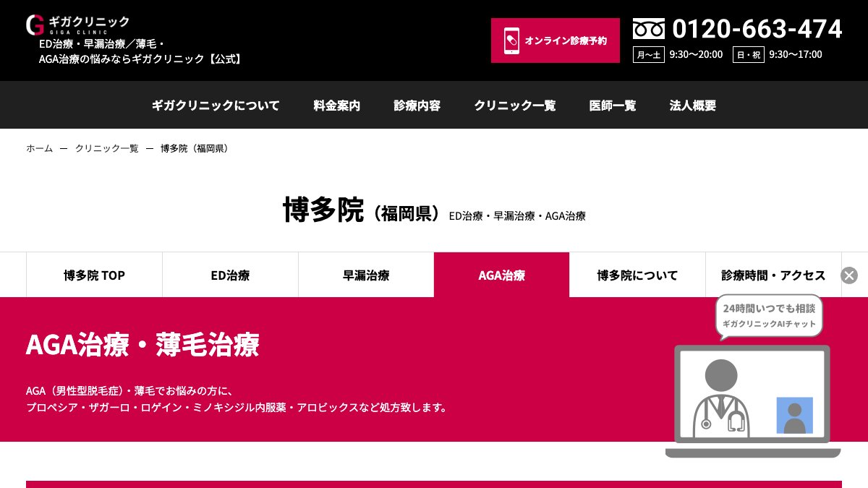Click プロペシア・ザガーロ prescription text line
This screenshot has width=868, height=488.
pos(237,407)
